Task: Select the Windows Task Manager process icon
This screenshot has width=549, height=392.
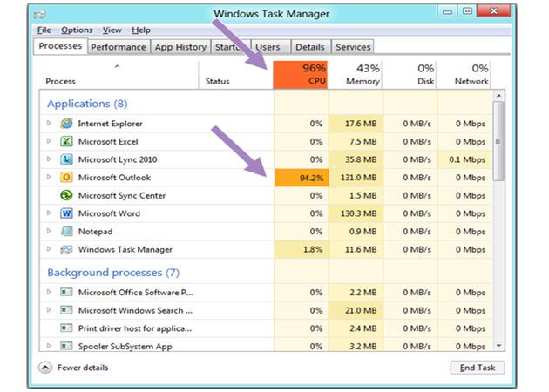Action: pyautogui.click(x=66, y=250)
